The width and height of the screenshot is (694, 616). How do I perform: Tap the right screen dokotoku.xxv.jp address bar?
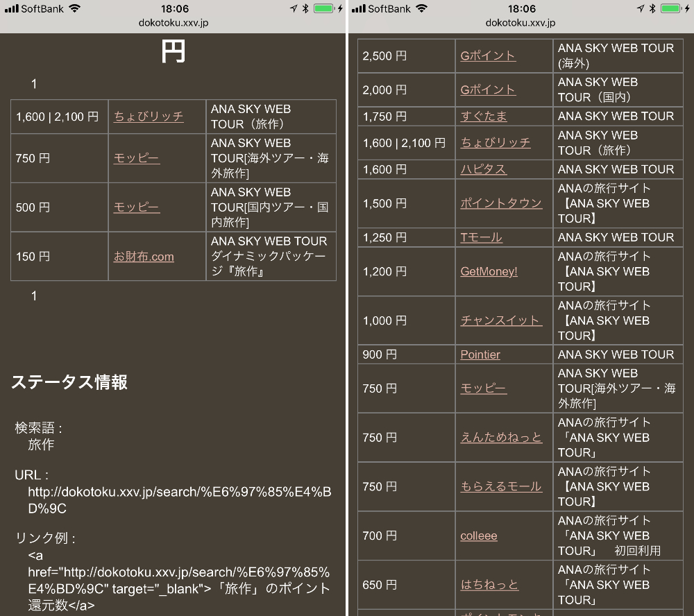point(520,23)
